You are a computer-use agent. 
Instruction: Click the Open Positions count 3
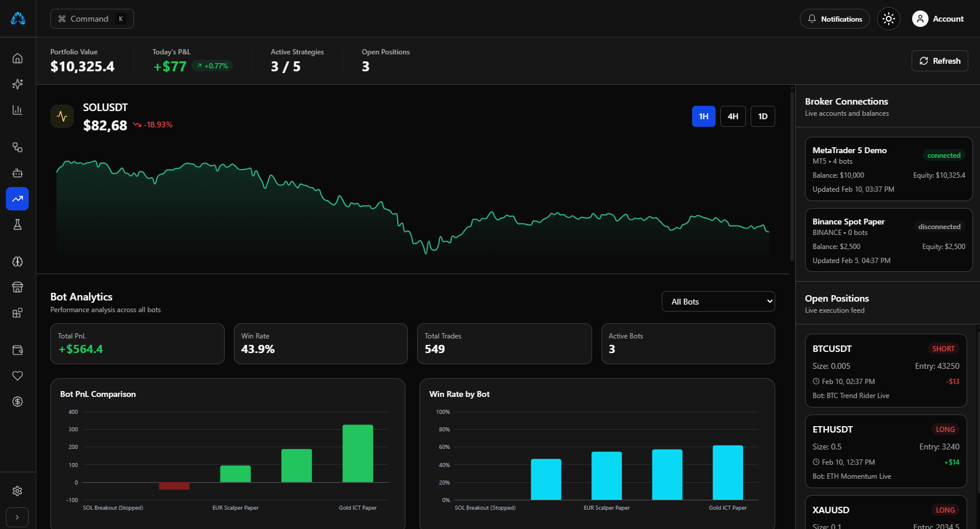[x=366, y=67]
